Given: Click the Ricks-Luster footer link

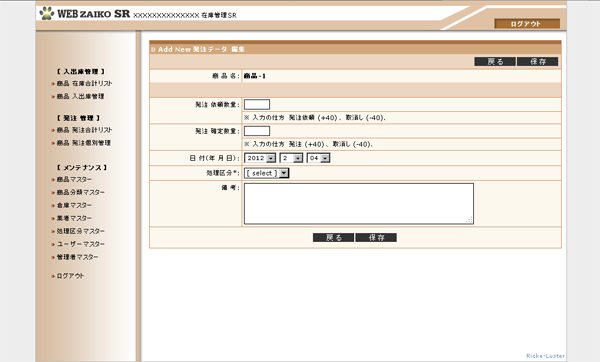Looking at the screenshot, I should pyautogui.click(x=545, y=356).
